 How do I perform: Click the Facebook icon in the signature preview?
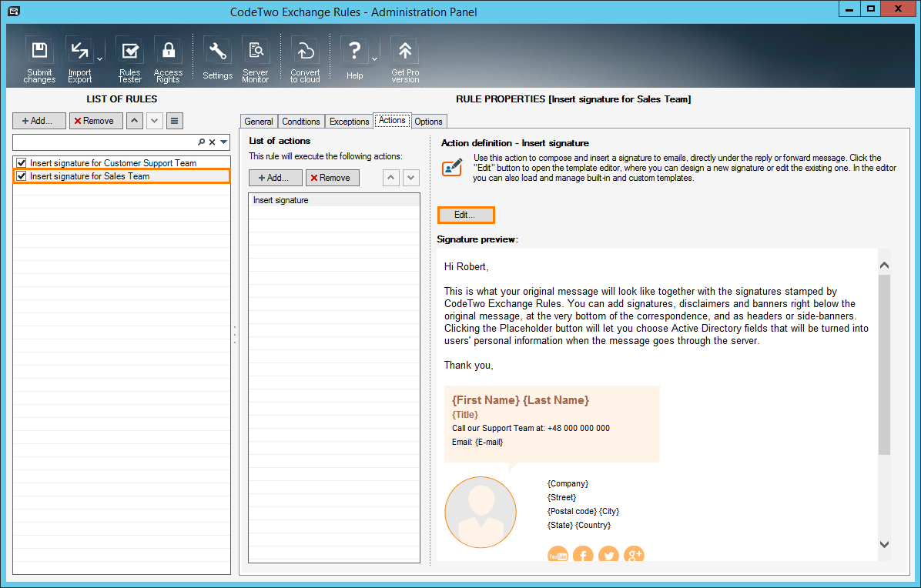[x=583, y=555]
